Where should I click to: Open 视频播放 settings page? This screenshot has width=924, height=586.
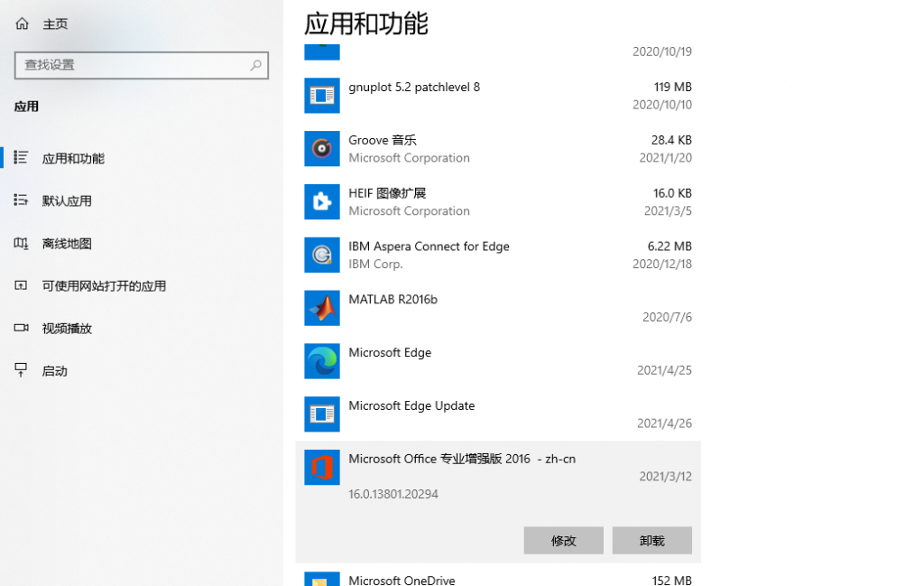(x=67, y=329)
